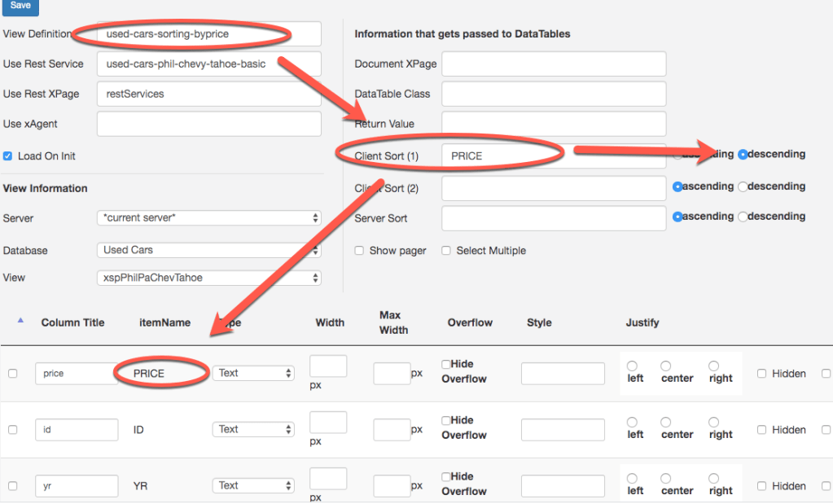Click the View Definition input field
This screenshot has height=504, width=833.
208,33
